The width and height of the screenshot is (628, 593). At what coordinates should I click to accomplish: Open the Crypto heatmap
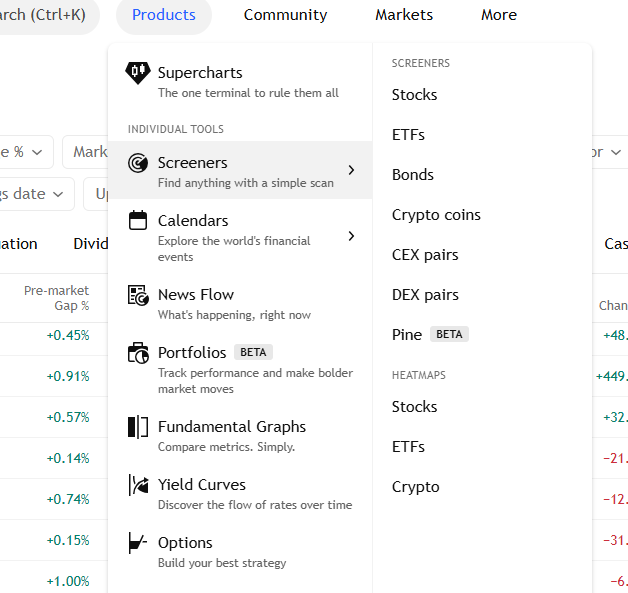416,487
